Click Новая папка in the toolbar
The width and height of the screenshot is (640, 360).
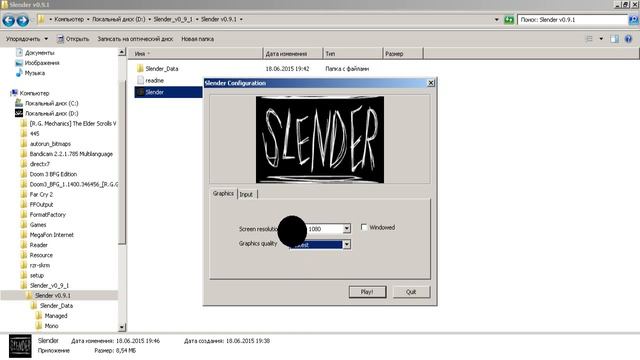tap(198, 39)
